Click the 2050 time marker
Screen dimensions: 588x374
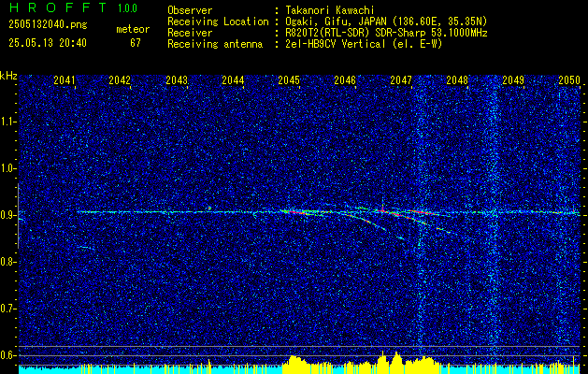pyautogui.click(x=569, y=80)
